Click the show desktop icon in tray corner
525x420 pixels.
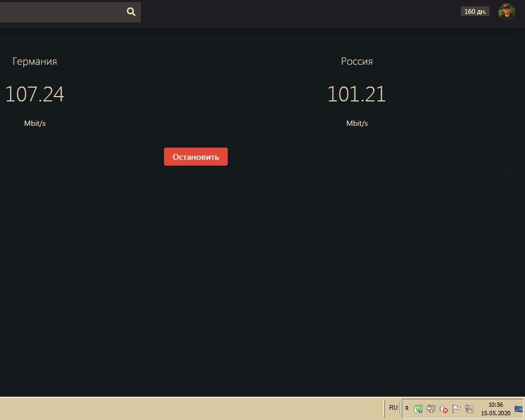(x=518, y=409)
